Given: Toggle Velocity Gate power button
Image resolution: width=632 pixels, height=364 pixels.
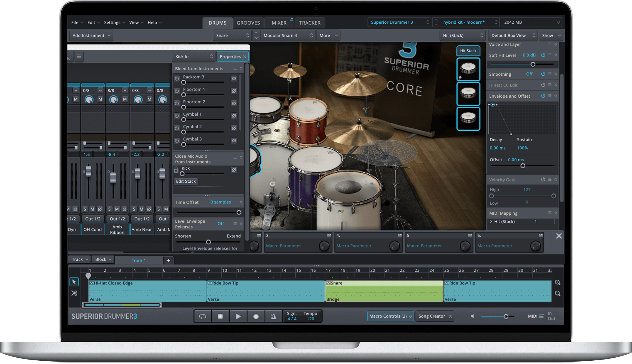Looking at the screenshot, I should point(543,180).
